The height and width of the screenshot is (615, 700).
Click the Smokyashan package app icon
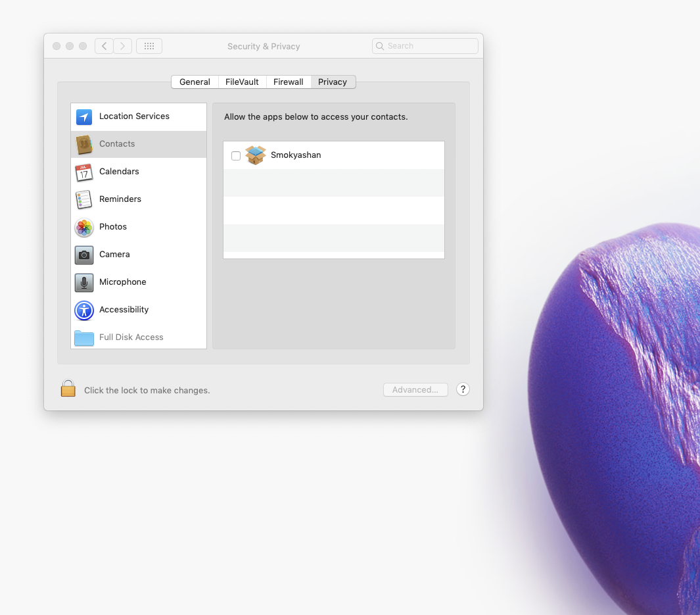point(256,155)
